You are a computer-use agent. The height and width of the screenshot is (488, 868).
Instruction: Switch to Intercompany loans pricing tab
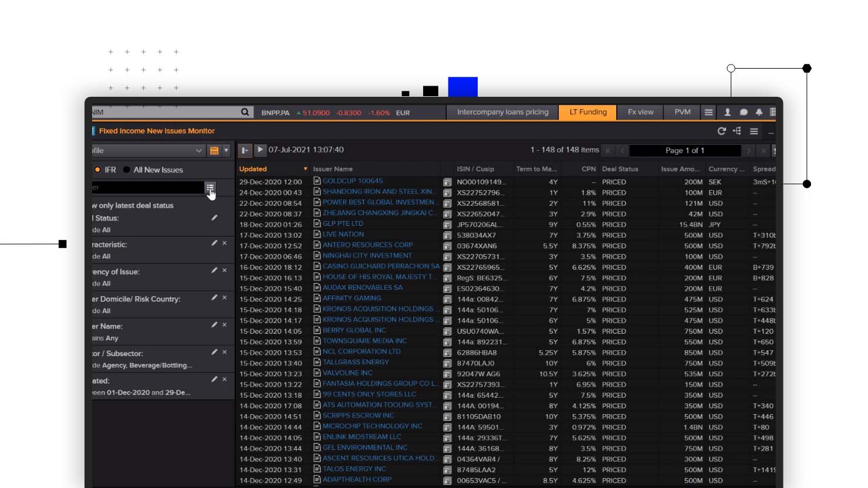[503, 112]
